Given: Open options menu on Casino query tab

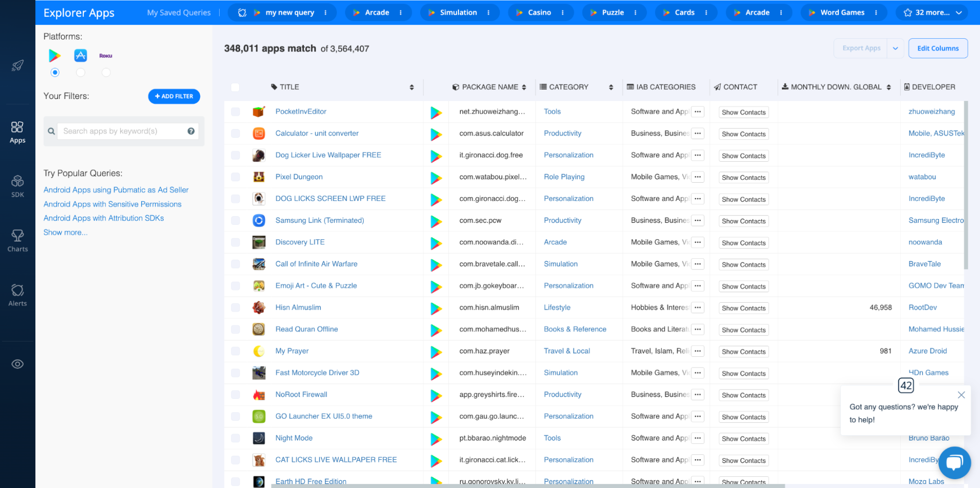Looking at the screenshot, I should (x=563, y=13).
